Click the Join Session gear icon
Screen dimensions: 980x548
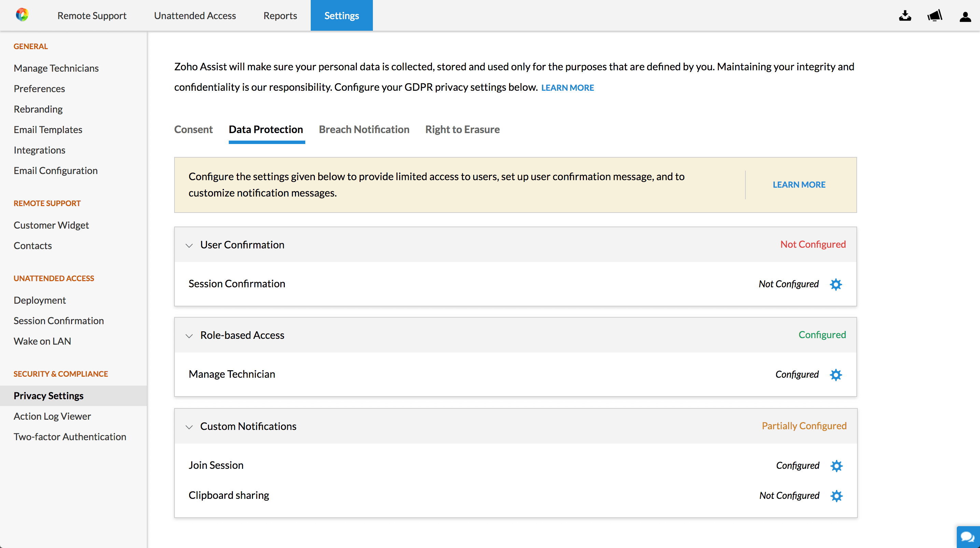[836, 466]
